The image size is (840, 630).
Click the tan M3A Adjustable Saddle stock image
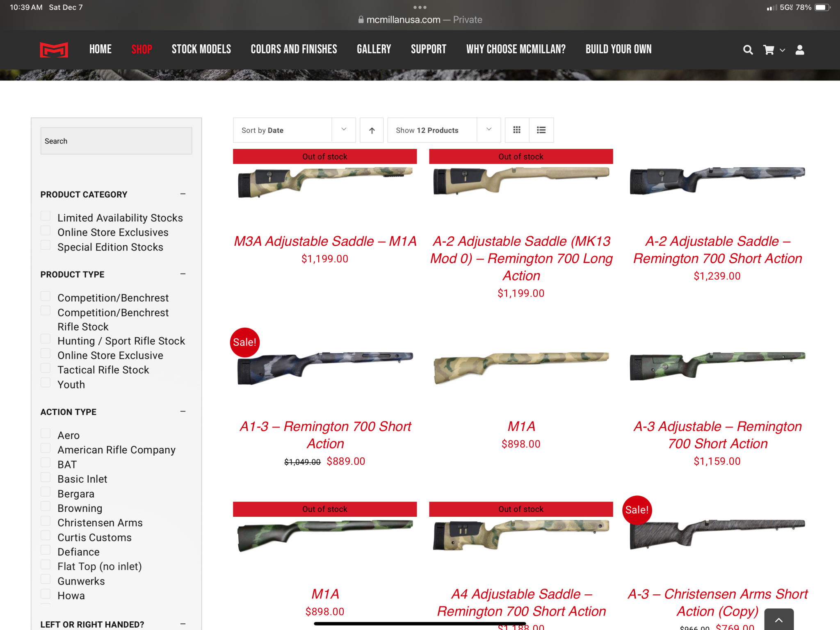[325, 182]
